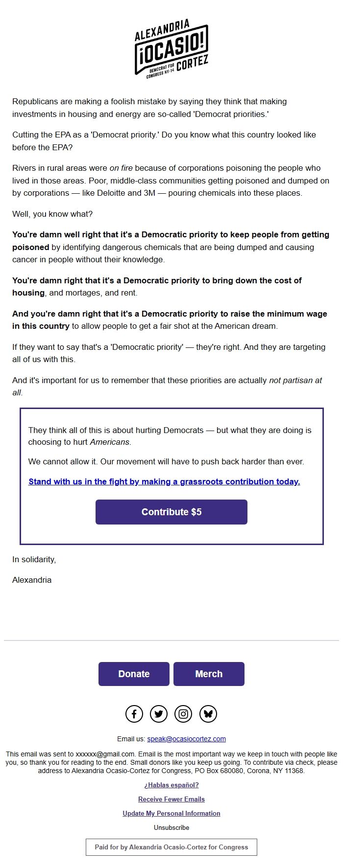The width and height of the screenshot is (343, 868).
Task: Open the Merch button
Action: (209, 674)
